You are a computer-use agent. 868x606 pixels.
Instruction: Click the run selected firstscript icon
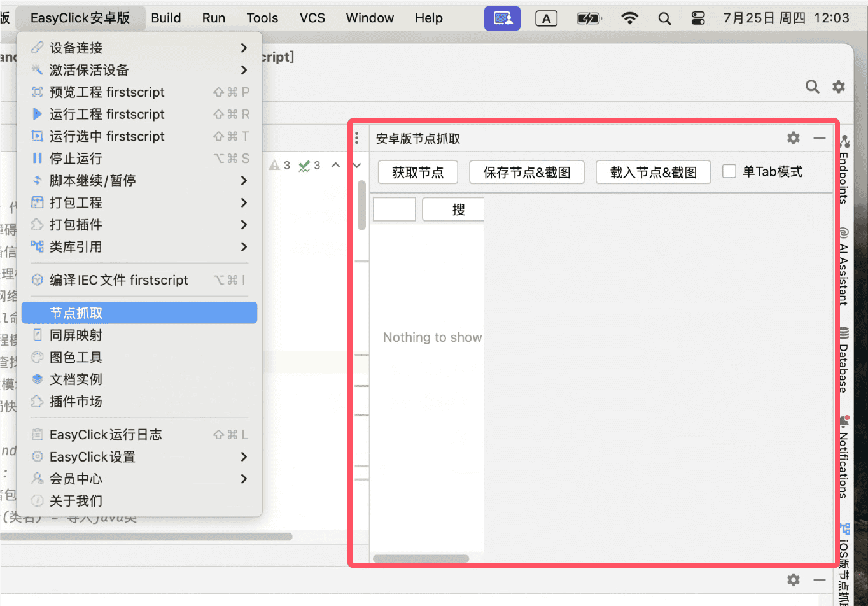38,136
